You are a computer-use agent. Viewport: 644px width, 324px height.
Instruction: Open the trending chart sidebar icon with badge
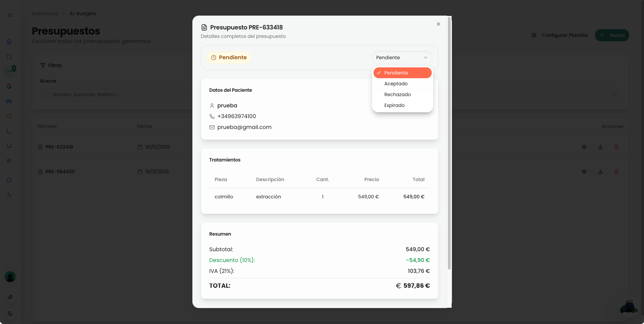coord(9,71)
